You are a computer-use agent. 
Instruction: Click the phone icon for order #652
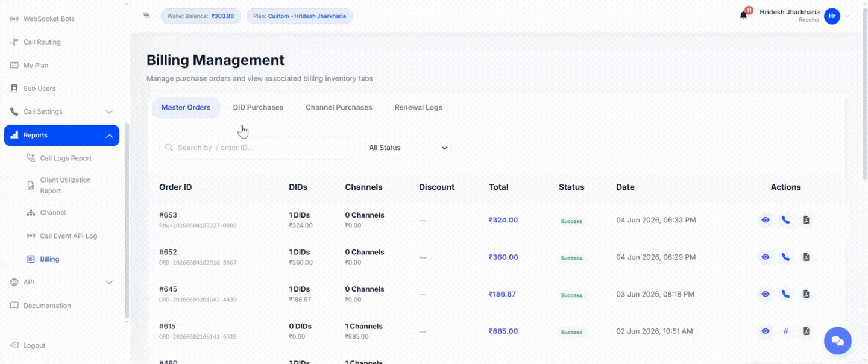pos(785,257)
